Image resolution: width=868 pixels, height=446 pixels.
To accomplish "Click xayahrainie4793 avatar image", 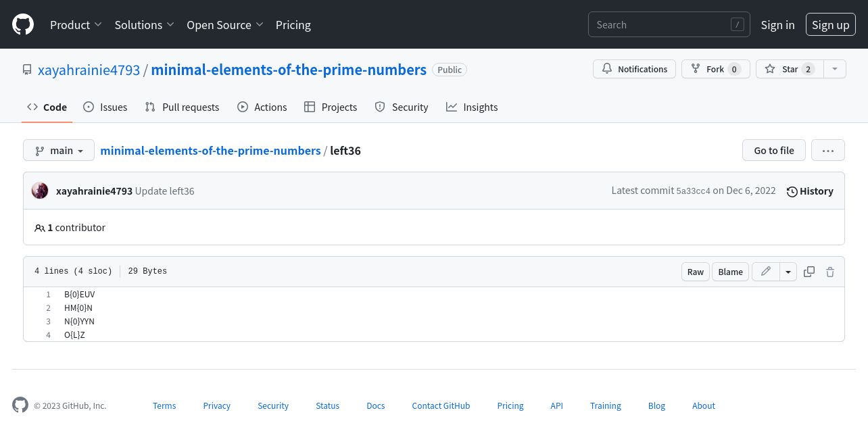I will 40,191.
